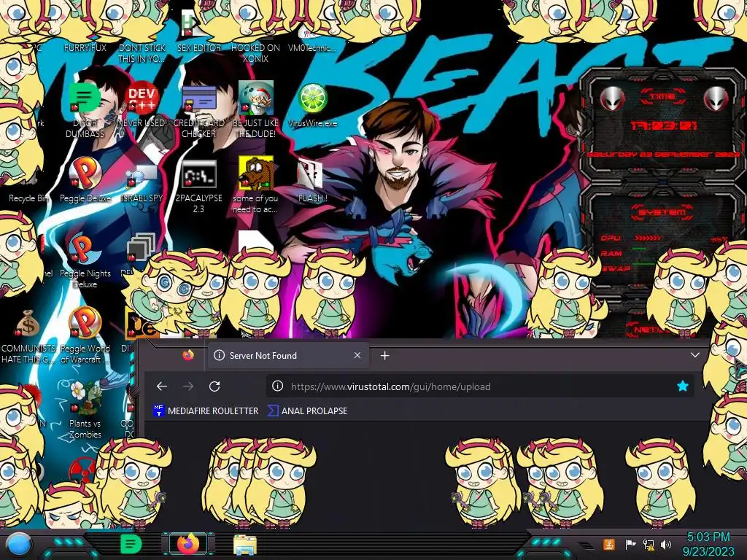This screenshot has width=747, height=560.
Task: Select the Server Not Found tab
Action: 287,355
